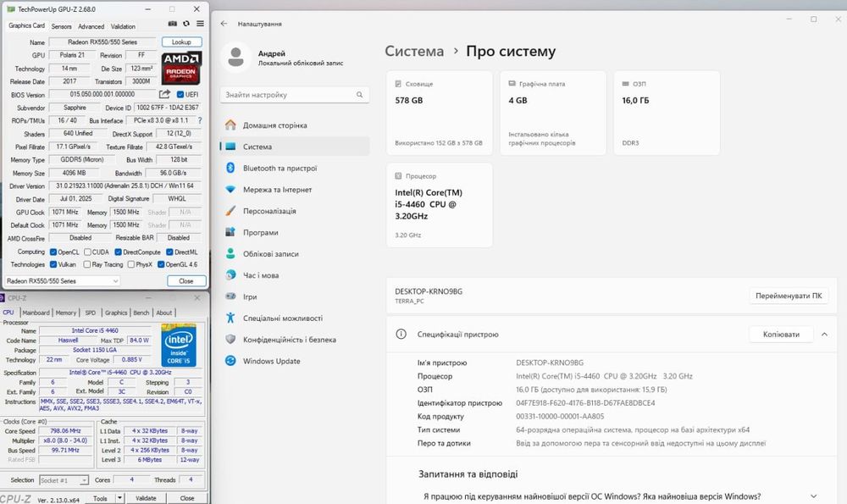This screenshot has height=504, width=847.
Task: Open Домашня сторінка in Settings sidebar
Action: pyautogui.click(x=295, y=125)
